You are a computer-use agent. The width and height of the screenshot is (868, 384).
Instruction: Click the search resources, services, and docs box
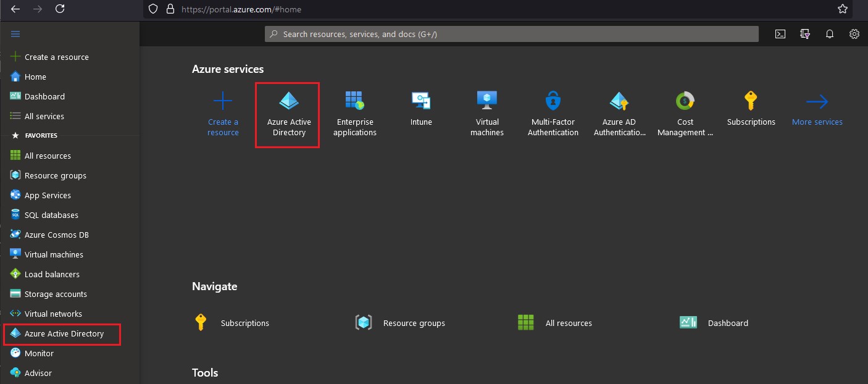click(x=512, y=34)
